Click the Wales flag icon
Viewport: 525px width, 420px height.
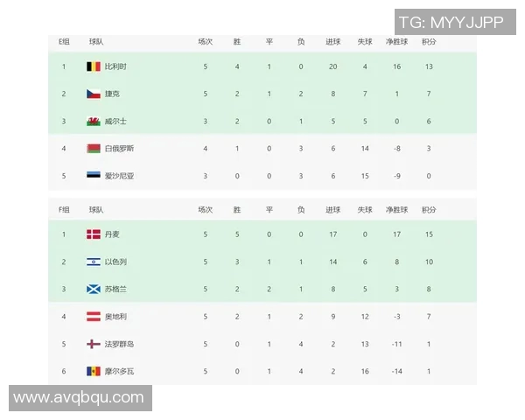94,122
